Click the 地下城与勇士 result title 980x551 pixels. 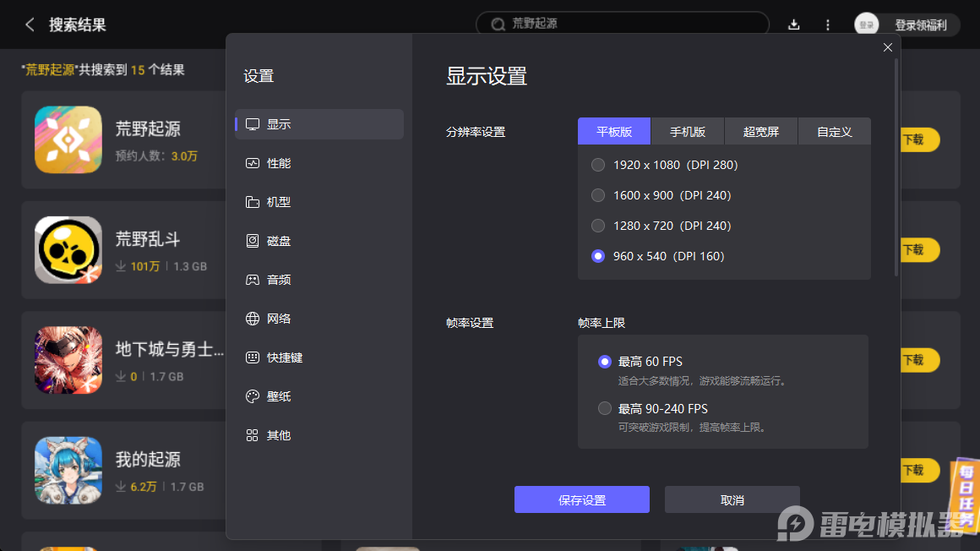[x=170, y=349]
